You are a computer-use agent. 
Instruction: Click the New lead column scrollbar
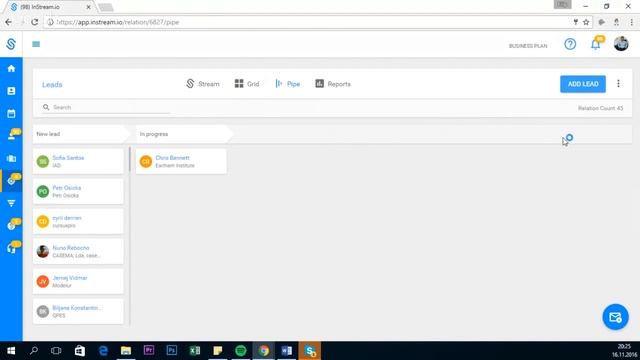click(129, 159)
